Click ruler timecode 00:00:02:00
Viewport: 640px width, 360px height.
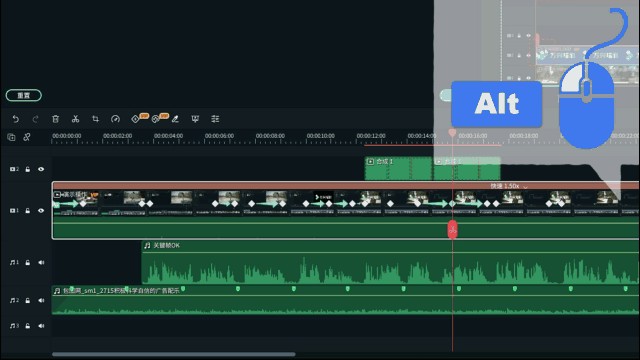[118, 136]
